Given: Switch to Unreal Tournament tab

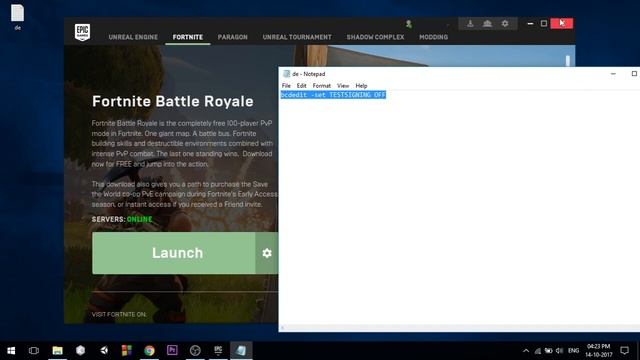Looking at the screenshot, I should coord(297,37).
